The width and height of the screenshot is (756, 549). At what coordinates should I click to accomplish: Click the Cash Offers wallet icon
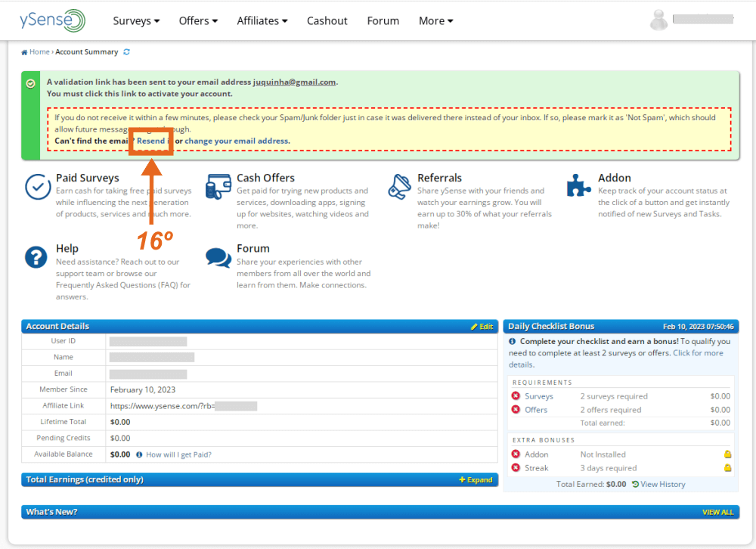218,188
